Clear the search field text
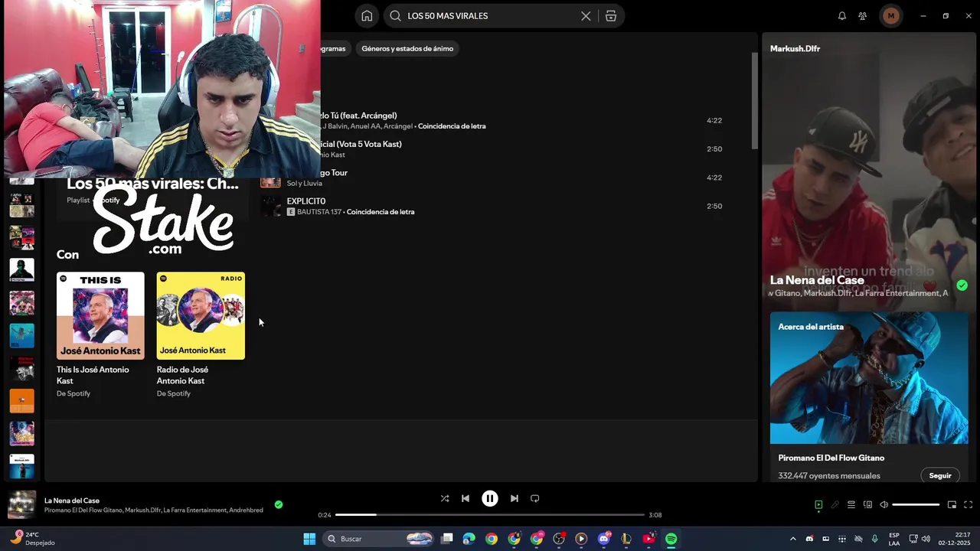This screenshot has height=551, width=980. pos(586,15)
